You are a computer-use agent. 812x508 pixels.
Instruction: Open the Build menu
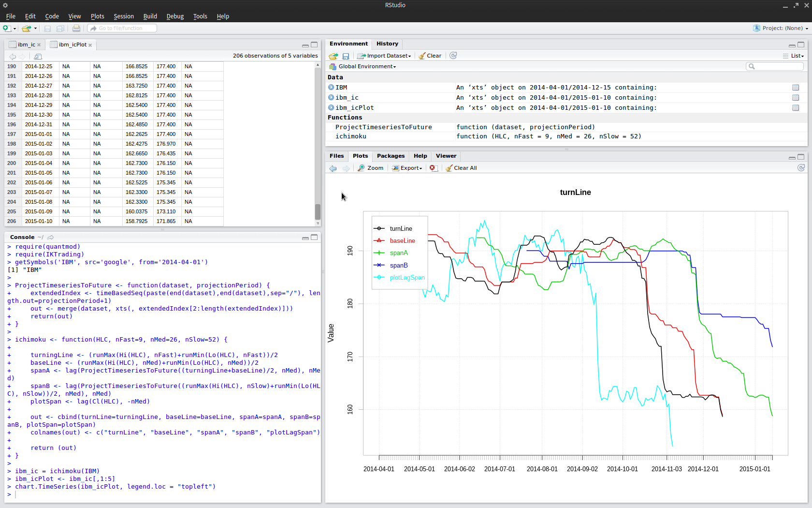tap(150, 16)
